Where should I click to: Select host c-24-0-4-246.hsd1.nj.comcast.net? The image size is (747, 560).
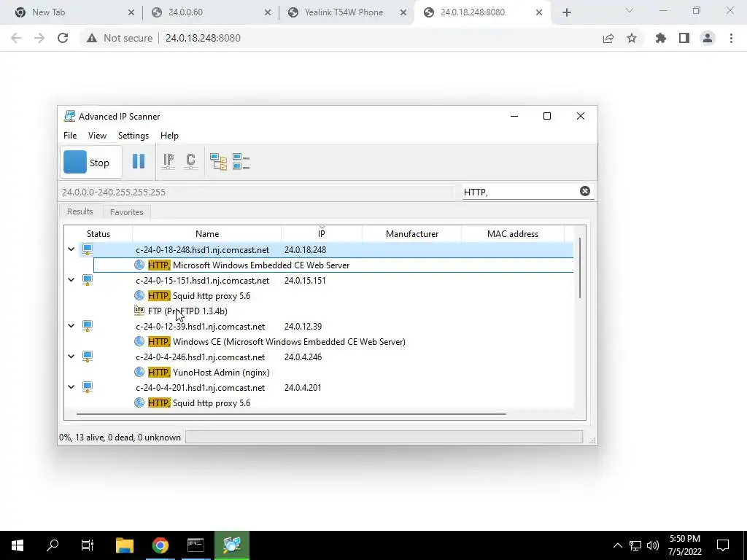pyautogui.click(x=200, y=357)
